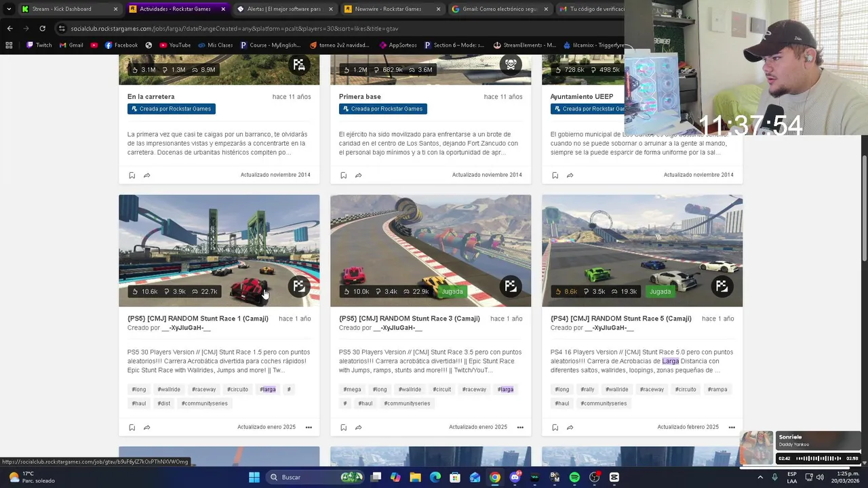Viewport: 868px width, 488px height.
Task: Open three-dots menu on Stunt Race 1 card
Action: point(309,427)
